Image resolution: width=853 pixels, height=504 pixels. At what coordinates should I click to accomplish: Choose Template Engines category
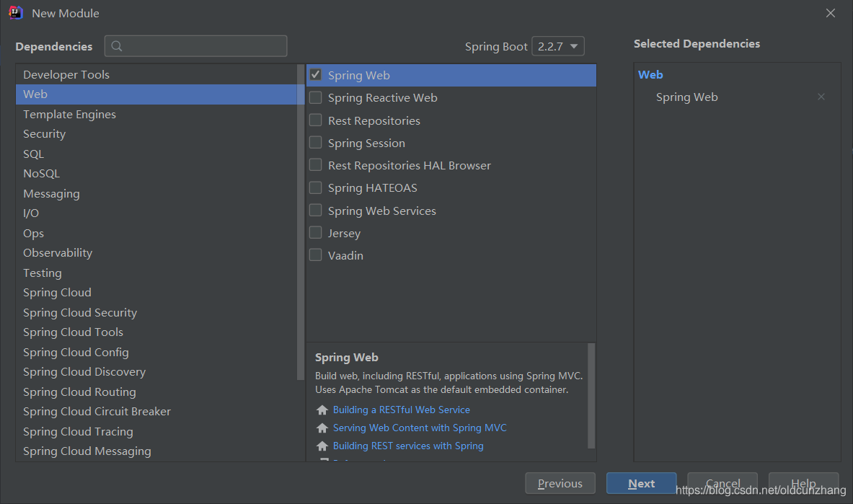click(x=156, y=115)
